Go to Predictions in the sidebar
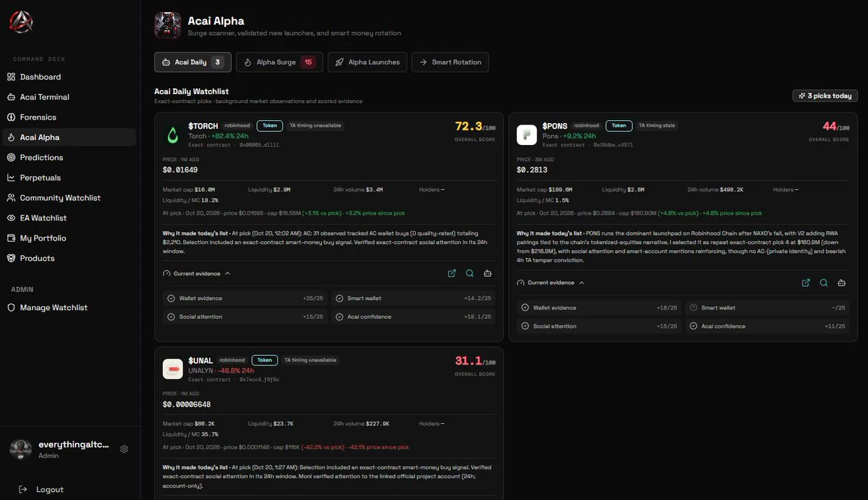 tap(69, 157)
